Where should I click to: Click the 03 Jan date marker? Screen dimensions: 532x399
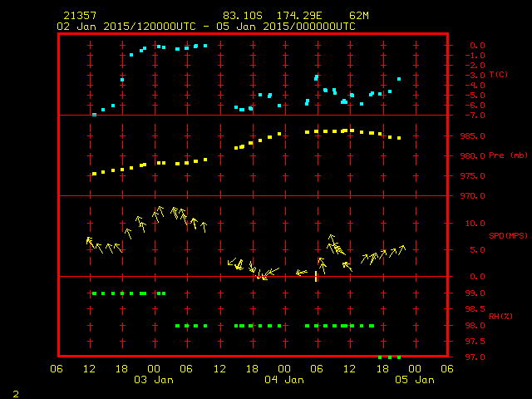pos(154,380)
